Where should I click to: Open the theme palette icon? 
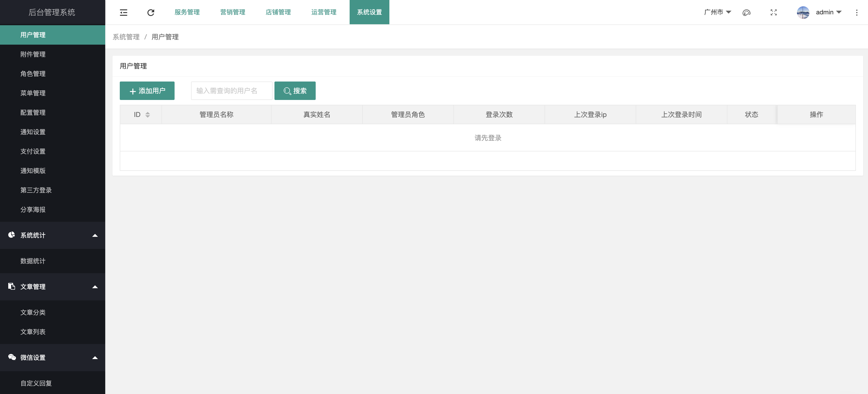point(746,12)
